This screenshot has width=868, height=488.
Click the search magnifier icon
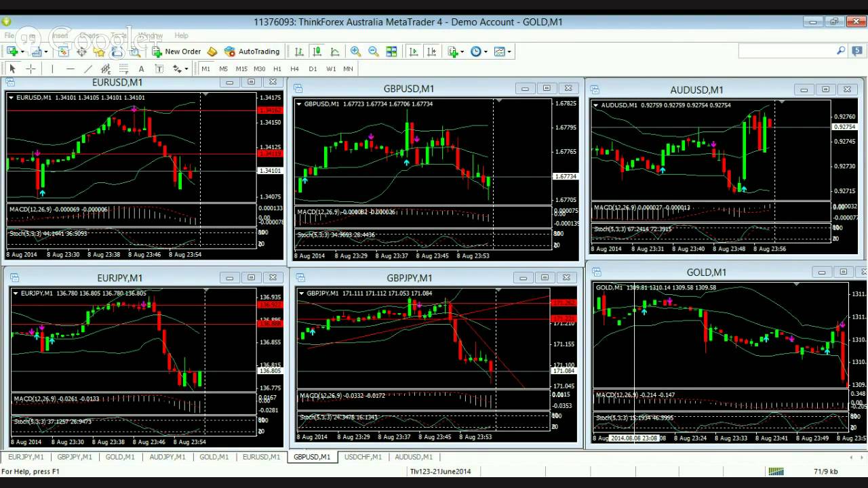841,51
